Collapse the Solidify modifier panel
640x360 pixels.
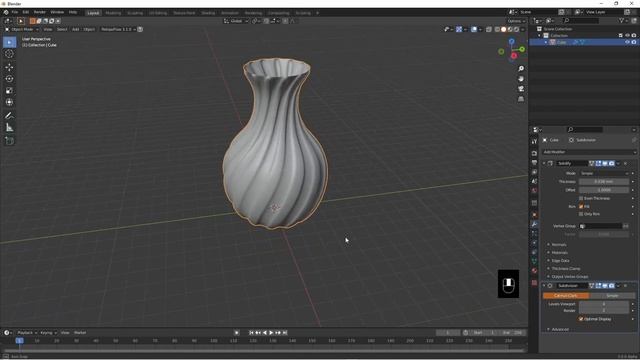tap(544, 163)
